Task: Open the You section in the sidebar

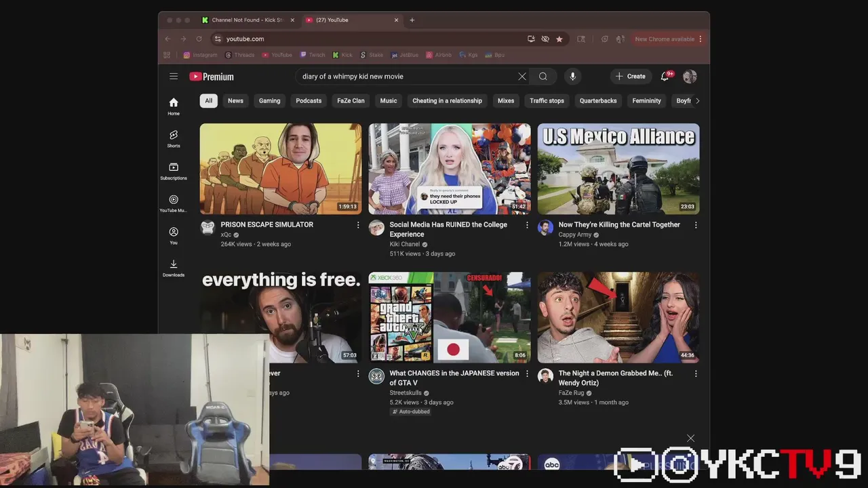Action: pos(174,236)
